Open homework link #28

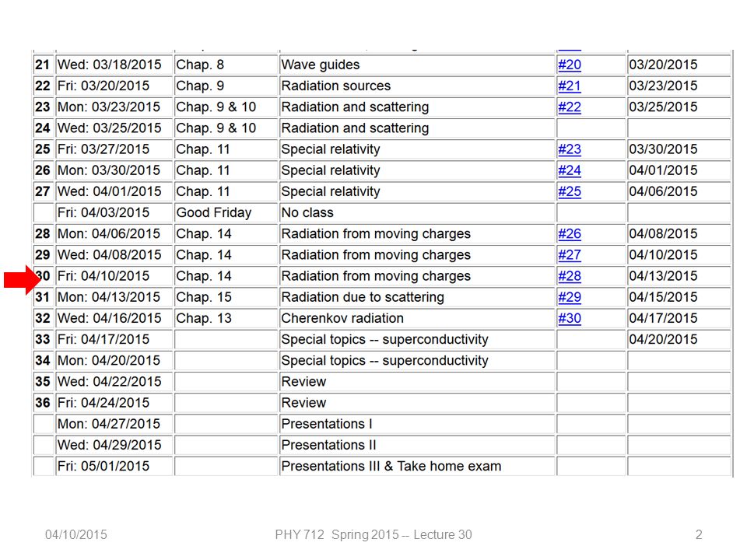[x=570, y=276]
